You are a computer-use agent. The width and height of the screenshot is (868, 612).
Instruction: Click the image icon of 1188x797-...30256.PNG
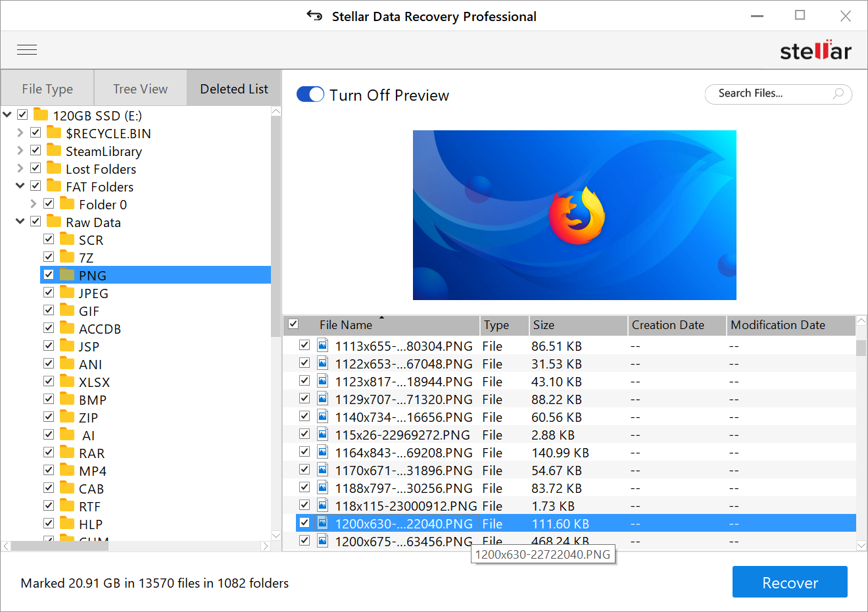click(x=323, y=488)
